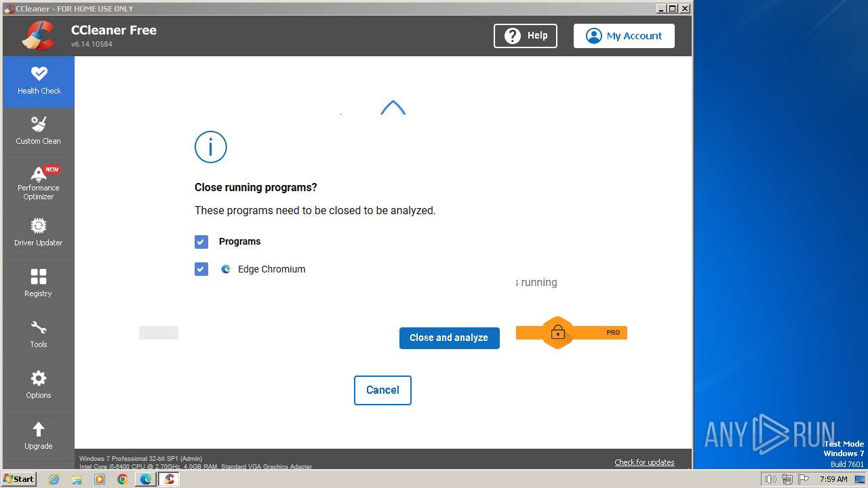Launch Internet Explorer from the taskbar
Image resolution: width=868 pixels, height=488 pixels.
(54, 479)
